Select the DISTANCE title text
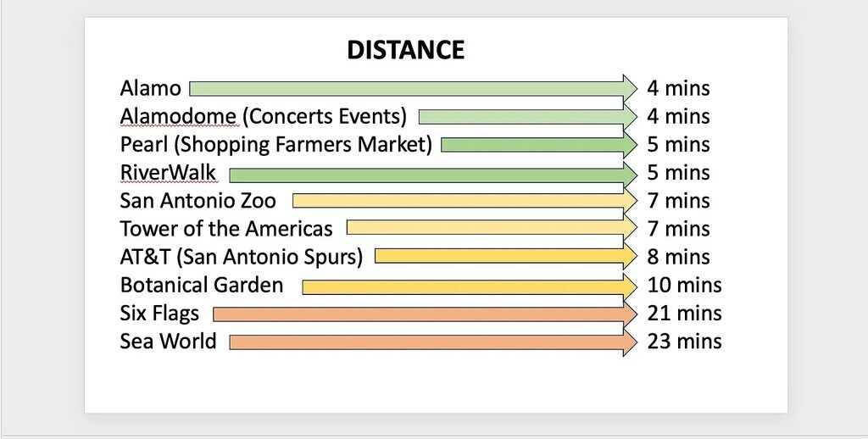 point(405,50)
